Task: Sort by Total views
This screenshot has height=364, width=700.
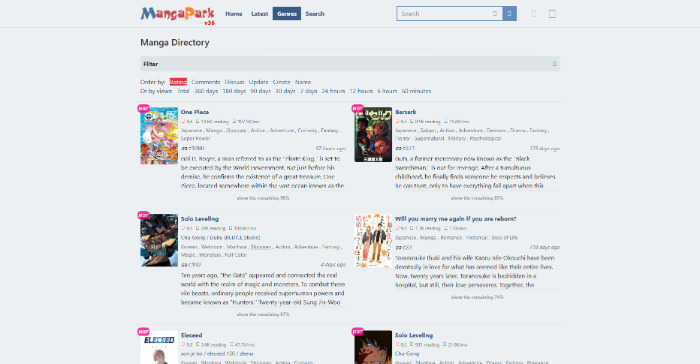Action: pos(183,91)
